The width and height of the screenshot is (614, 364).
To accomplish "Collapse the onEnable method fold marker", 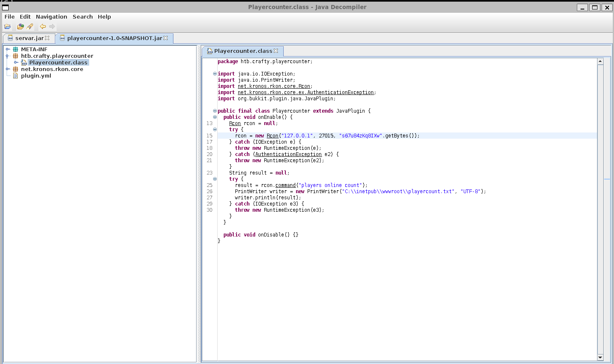I will click(215, 117).
